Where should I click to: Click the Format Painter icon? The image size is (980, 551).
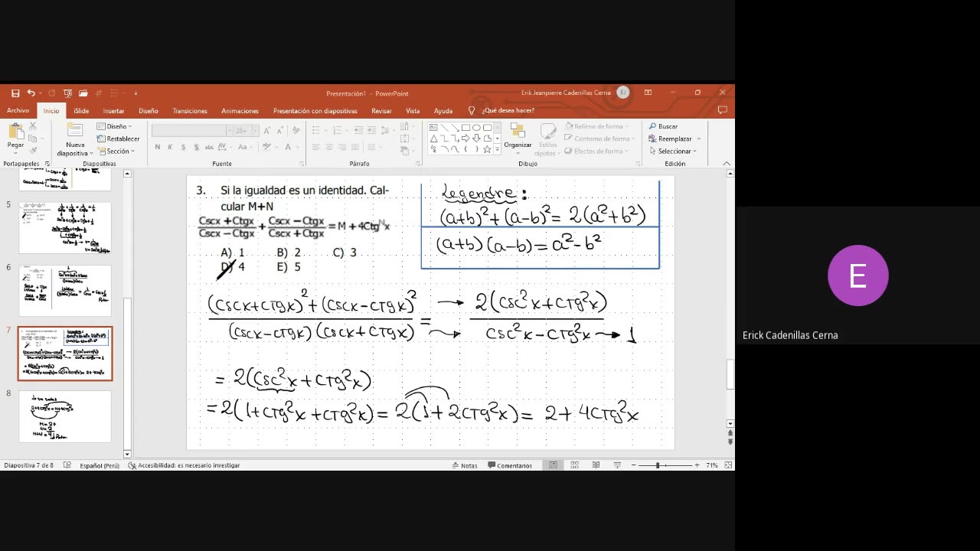coord(32,151)
